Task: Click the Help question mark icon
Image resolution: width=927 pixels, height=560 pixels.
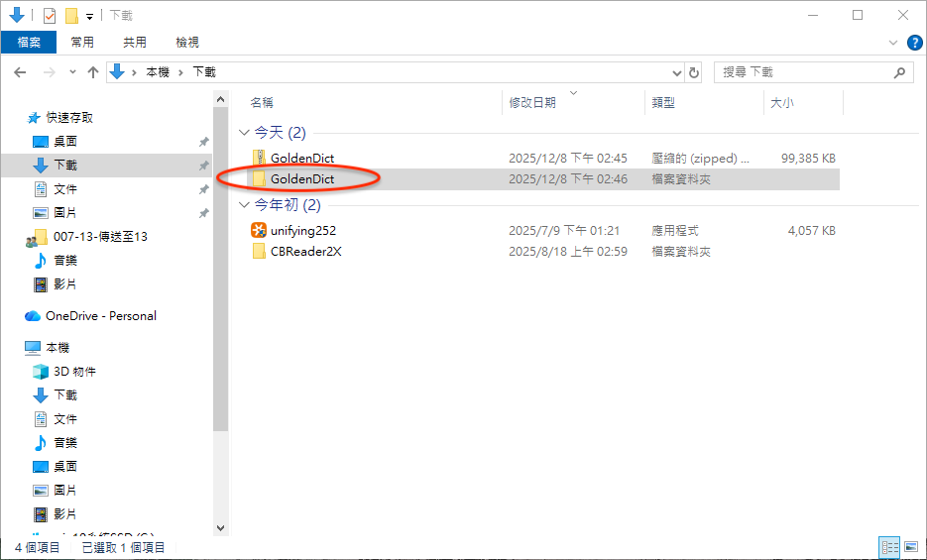Action: coord(915,43)
